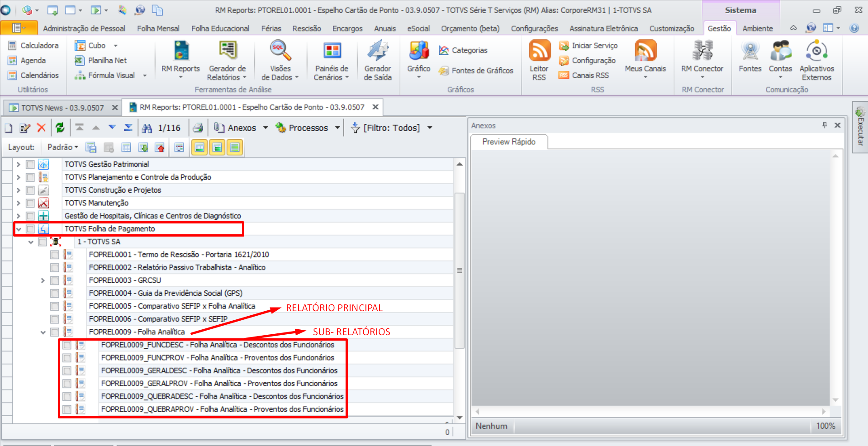
Task: Pin the Anexos panel
Action: pos(825,125)
